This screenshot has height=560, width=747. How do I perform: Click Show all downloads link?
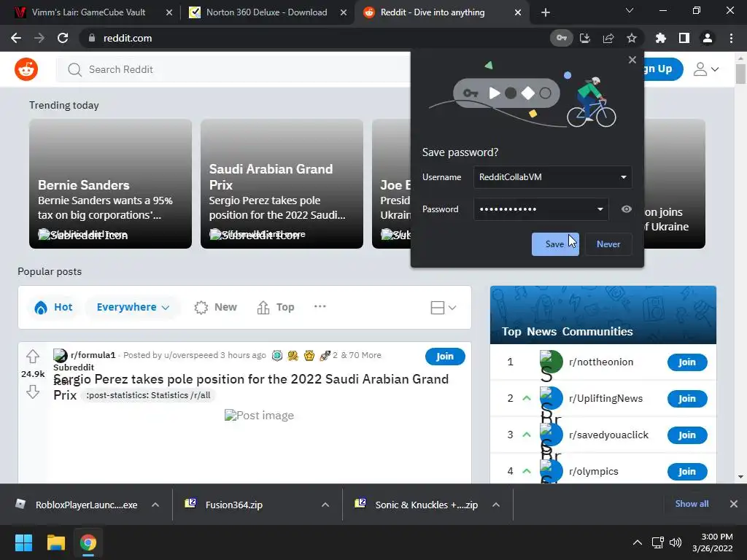692,504
